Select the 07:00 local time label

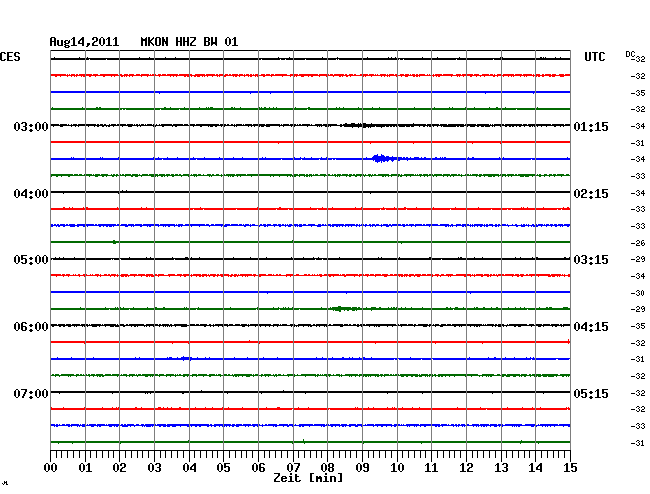(31, 393)
